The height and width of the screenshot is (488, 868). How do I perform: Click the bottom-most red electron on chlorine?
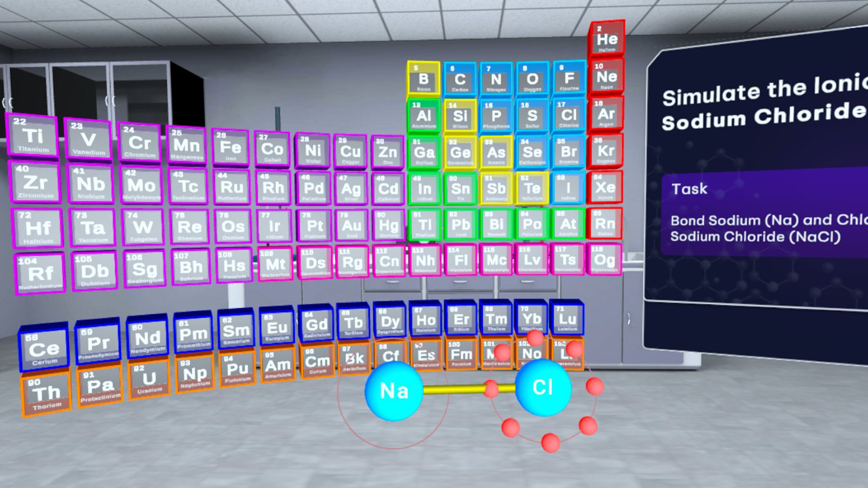(x=550, y=443)
